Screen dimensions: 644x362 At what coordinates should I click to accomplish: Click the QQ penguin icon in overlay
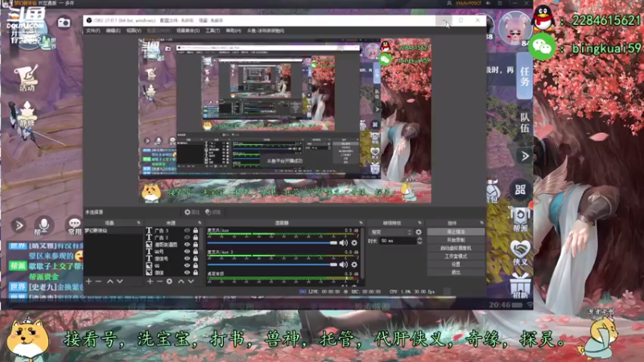point(543,18)
